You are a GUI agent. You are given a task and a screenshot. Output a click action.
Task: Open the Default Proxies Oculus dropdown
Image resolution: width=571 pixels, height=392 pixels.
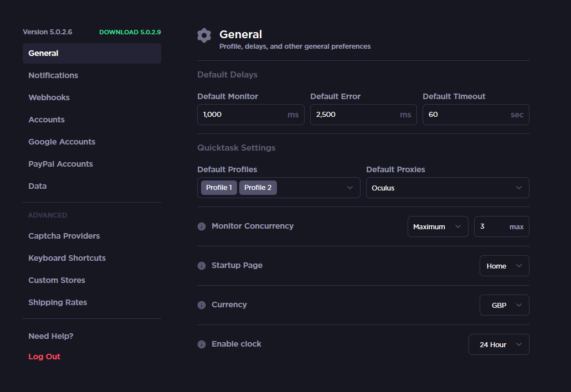click(x=447, y=188)
